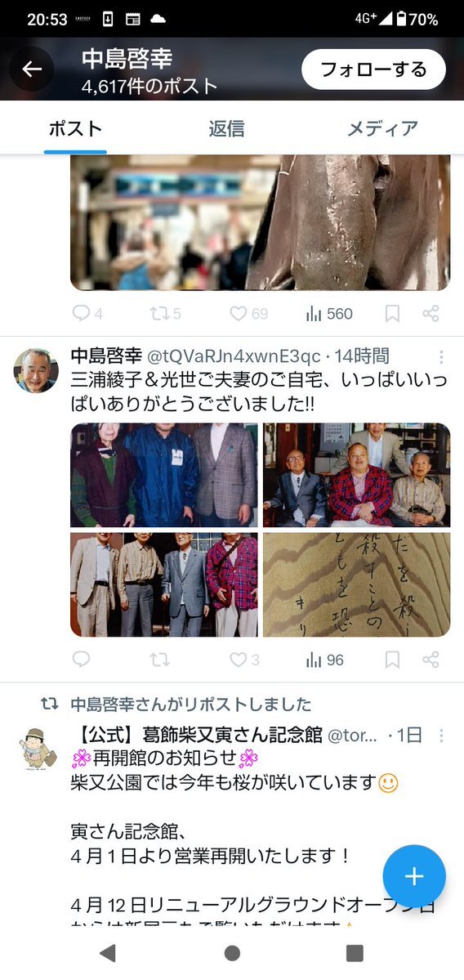This screenshot has width=464, height=980.
Task: View the handwritten wood carving photo
Action: (357, 584)
